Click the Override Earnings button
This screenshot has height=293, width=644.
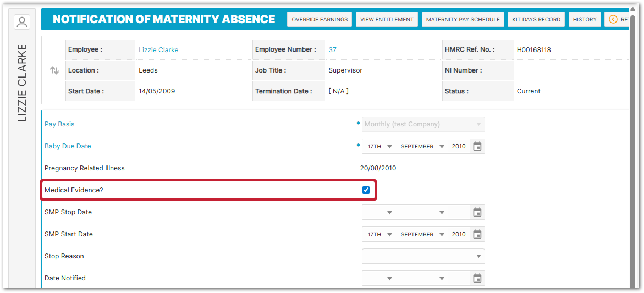click(x=320, y=20)
